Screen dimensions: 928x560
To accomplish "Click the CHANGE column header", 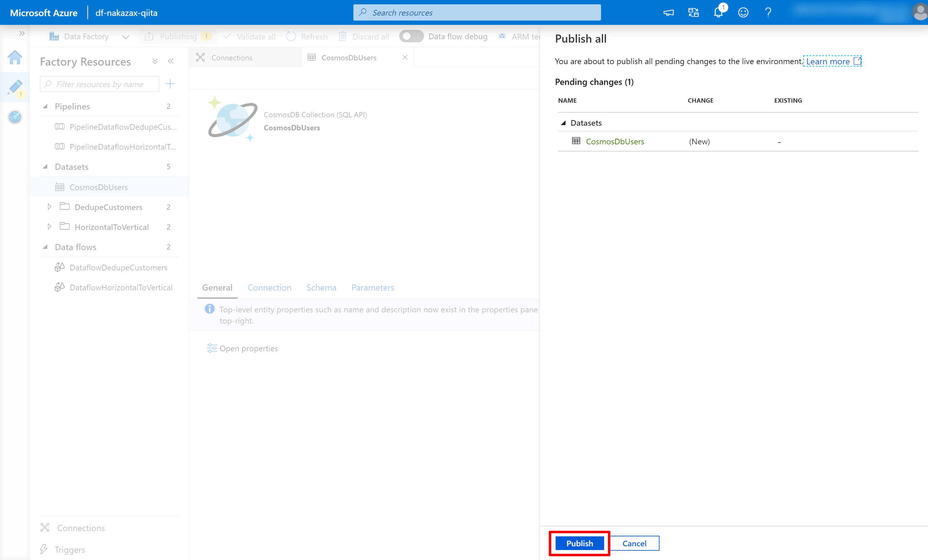I will click(701, 100).
